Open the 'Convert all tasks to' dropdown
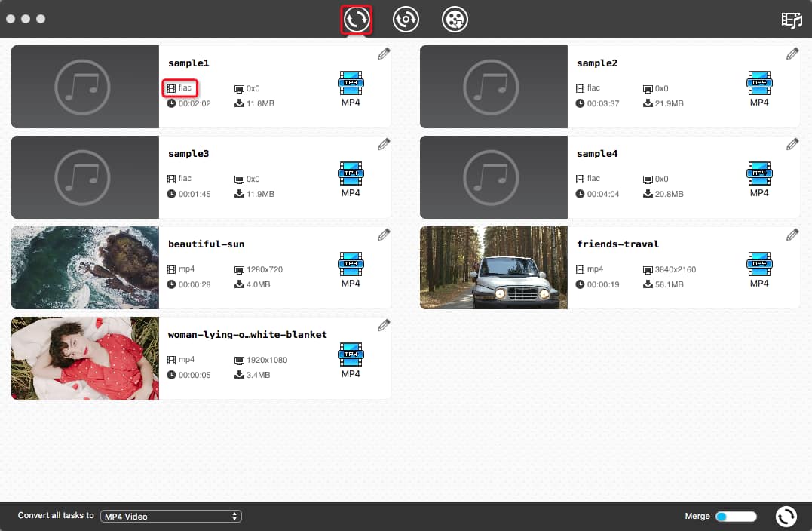Viewport: 812px width, 531px height. click(x=170, y=516)
